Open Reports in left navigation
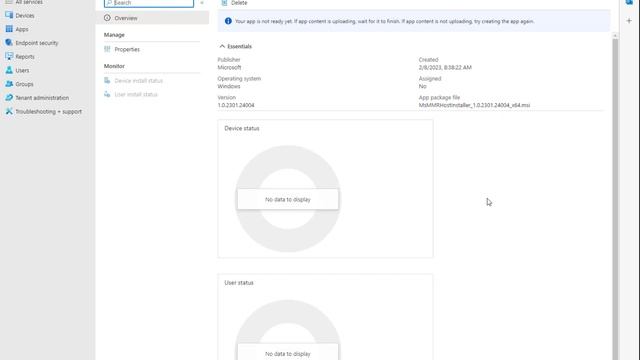 click(x=25, y=57)
